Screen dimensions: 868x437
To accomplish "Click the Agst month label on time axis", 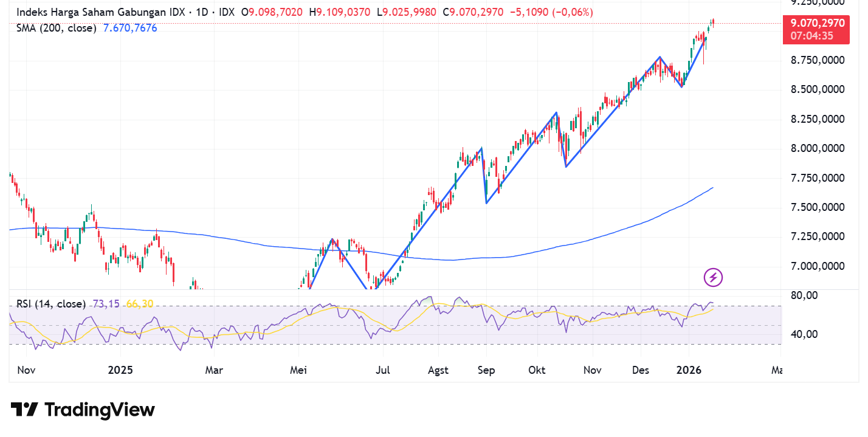I will (x=438, y=370).
